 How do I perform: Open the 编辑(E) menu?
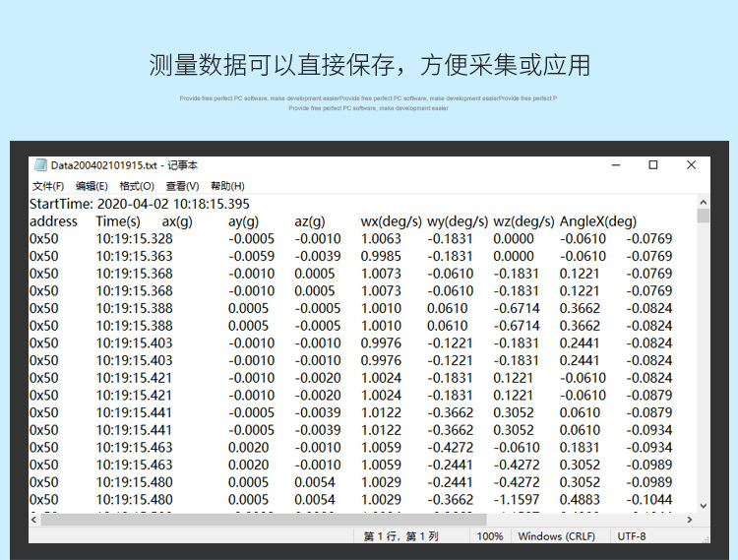tap(92, 186)
